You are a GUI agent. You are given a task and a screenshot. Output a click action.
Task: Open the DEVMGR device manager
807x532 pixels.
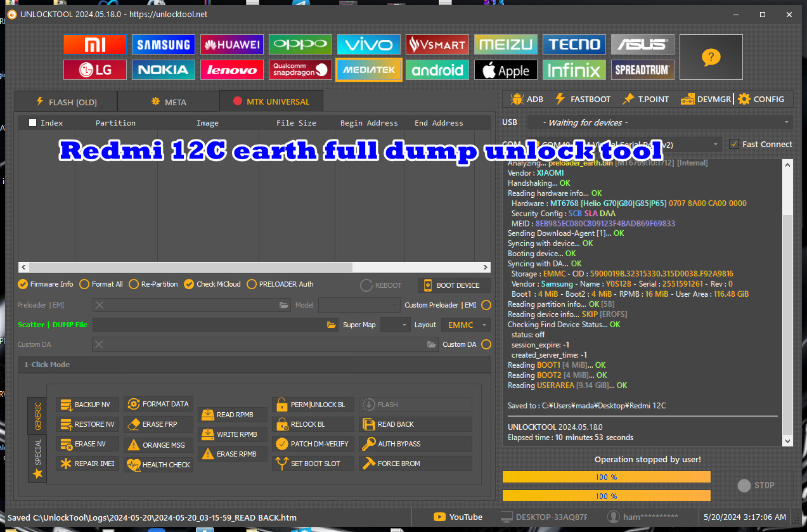(706, 99)
